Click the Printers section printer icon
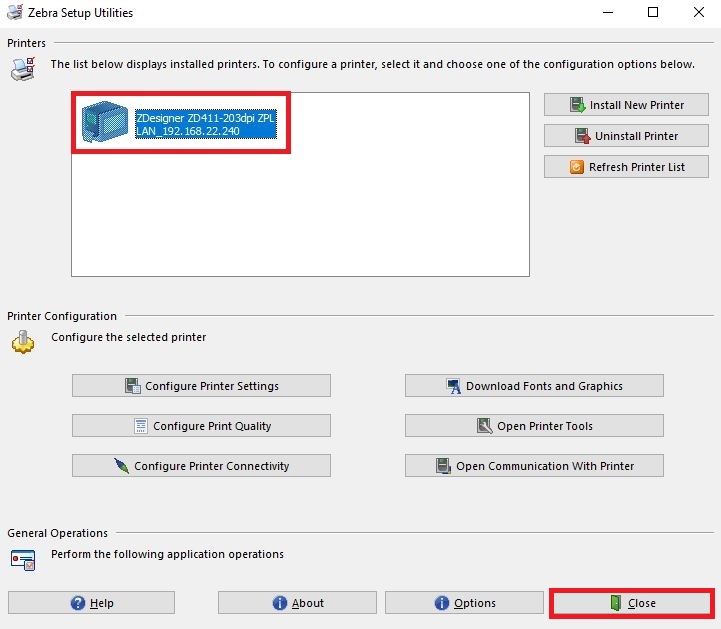 [x=23, y=69]
